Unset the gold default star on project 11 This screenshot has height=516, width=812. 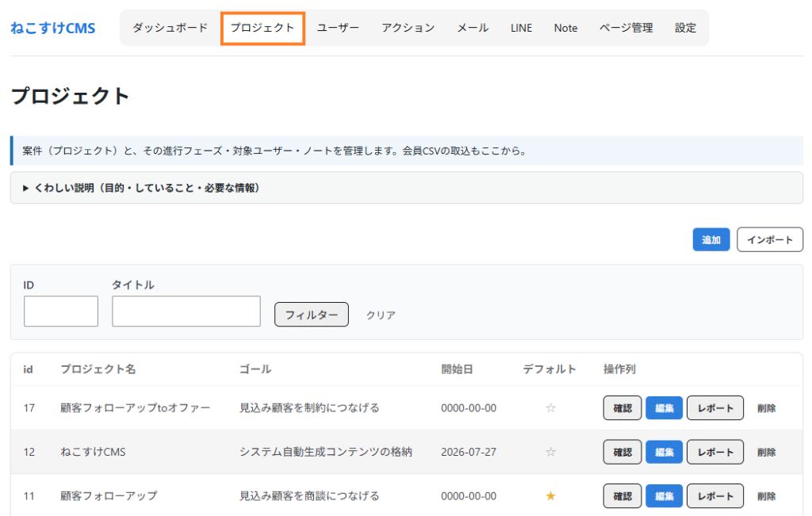pyautogui.click(x=550, y=496)
